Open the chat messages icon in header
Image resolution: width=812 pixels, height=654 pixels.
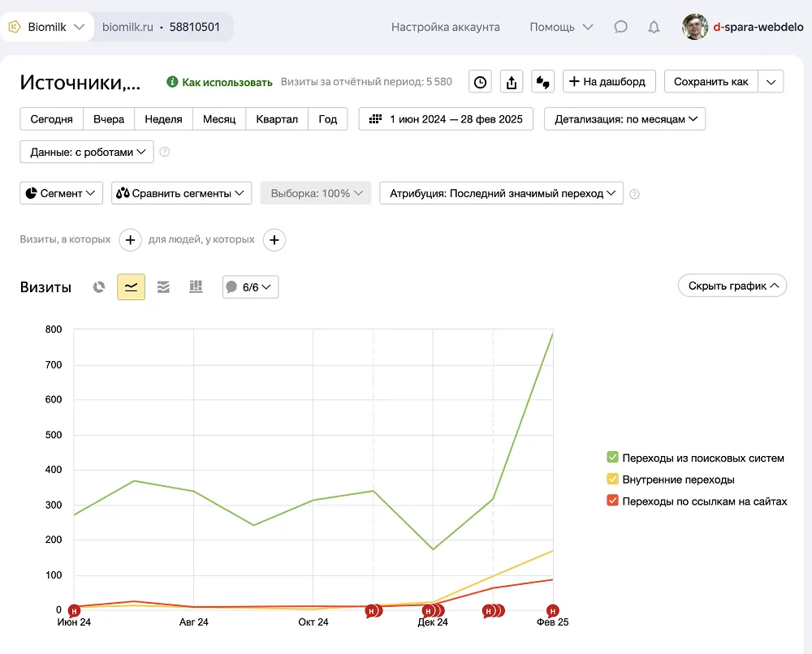pos(620,27)
